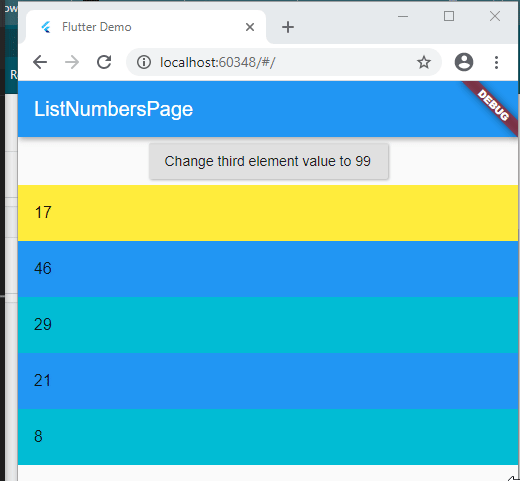This screenshot has height=481, width=520.
Task: Open the Chrome three-dot menu
Action: tap(496, 62)
